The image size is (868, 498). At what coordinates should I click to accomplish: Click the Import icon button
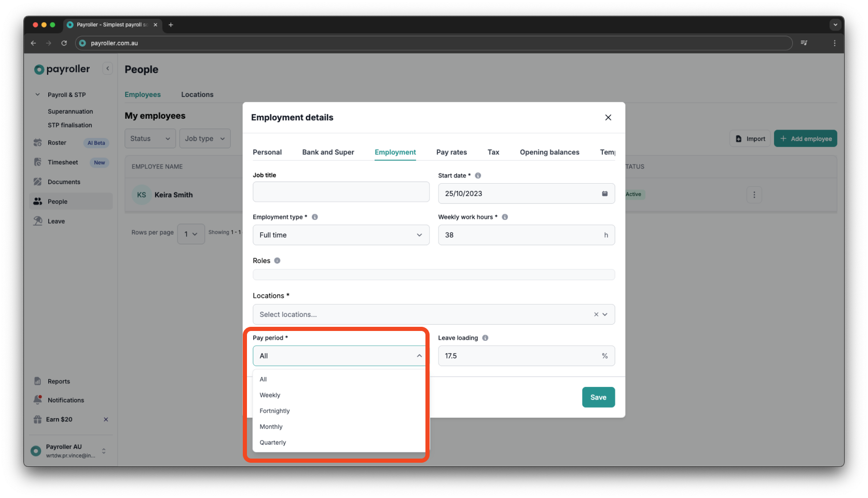[739, 139]
